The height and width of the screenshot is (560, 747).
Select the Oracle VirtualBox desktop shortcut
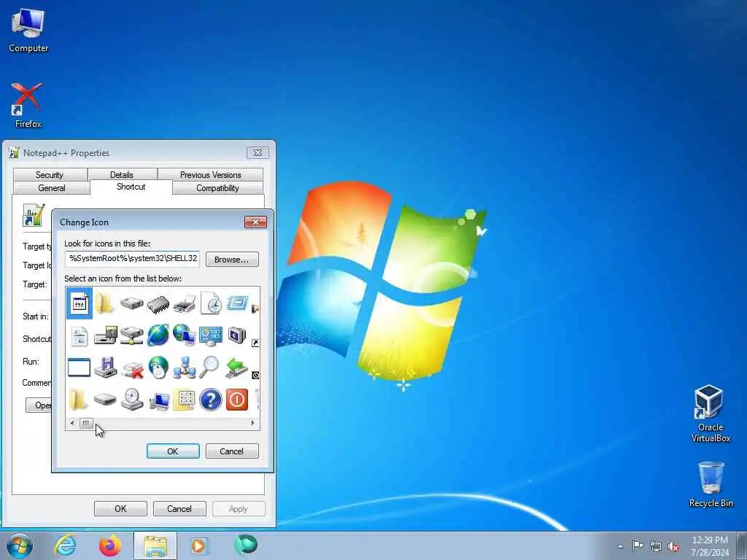(711, 413)
